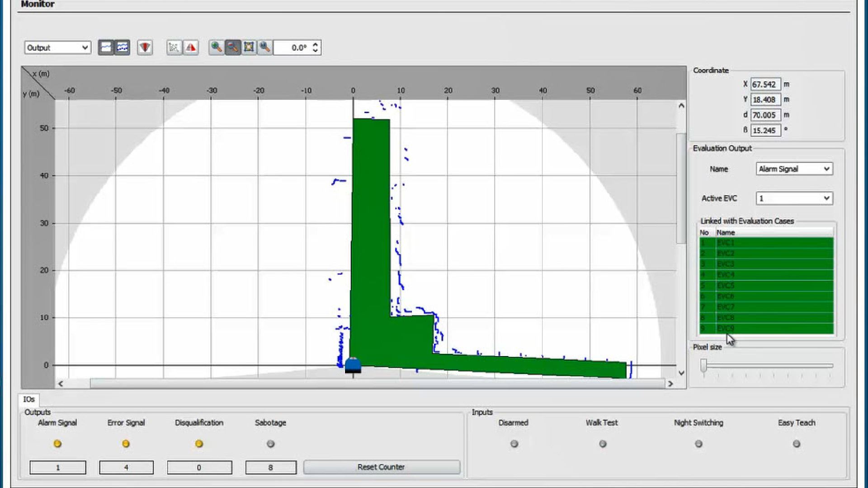Open the Output view dropdown
The height and width of the screenshot is (488, 868).
[57, 47]
